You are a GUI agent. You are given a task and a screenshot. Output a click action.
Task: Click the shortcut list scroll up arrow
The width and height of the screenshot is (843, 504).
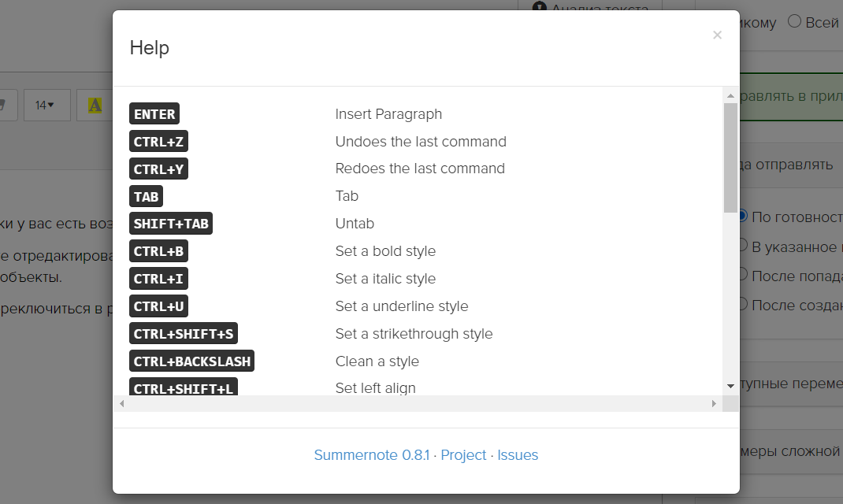click(730, 95)
